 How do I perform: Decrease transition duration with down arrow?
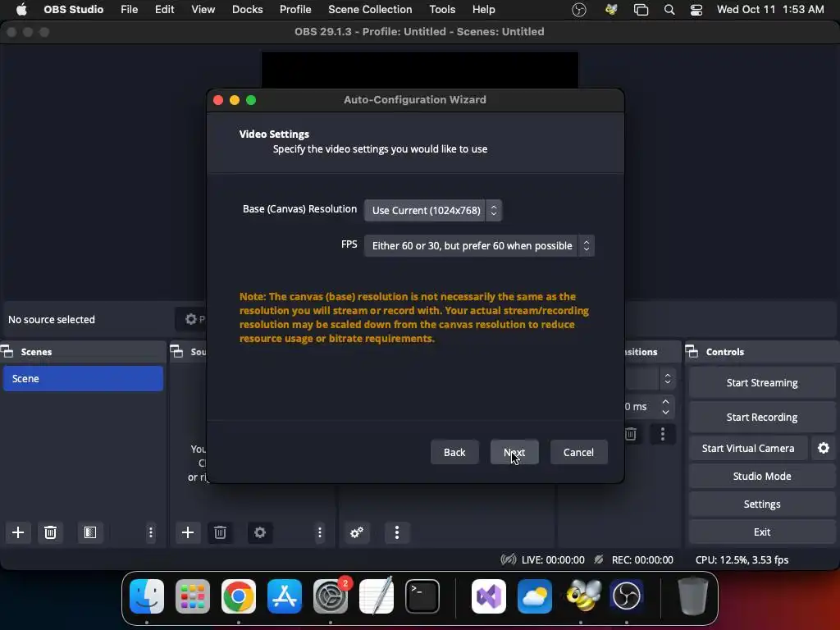[665, 412]
